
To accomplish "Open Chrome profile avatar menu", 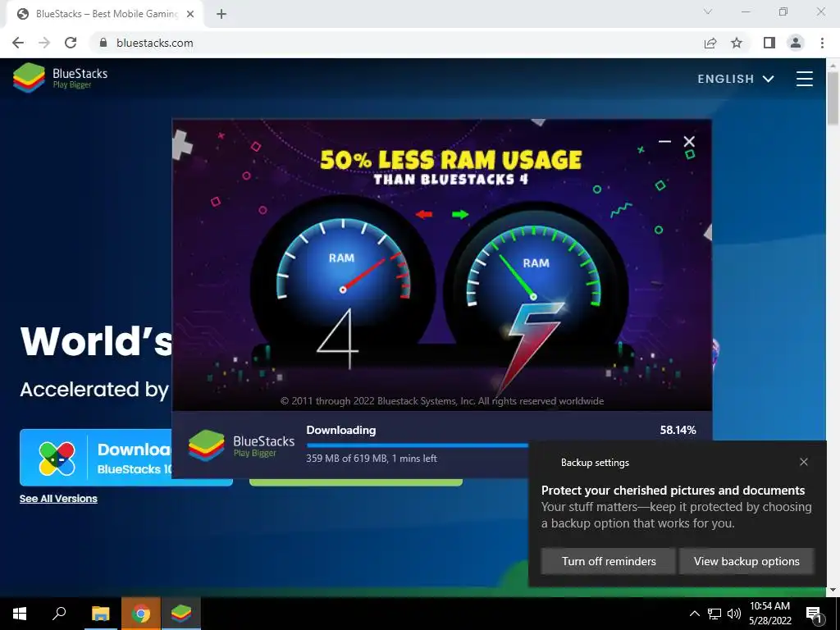I will [796, 43].
